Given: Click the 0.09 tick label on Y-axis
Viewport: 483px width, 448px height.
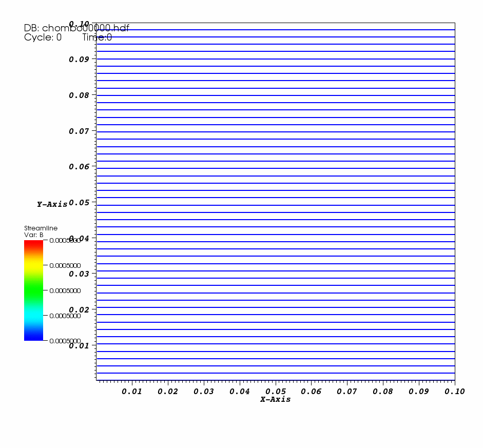Looking at the screenshot, I should (x=79, y=60).
